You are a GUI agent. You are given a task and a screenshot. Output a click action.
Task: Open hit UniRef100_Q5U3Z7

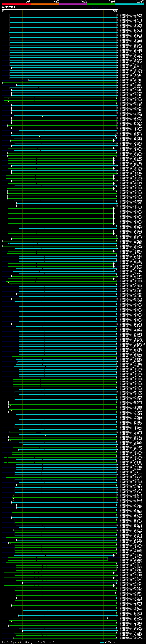(131, 140)
